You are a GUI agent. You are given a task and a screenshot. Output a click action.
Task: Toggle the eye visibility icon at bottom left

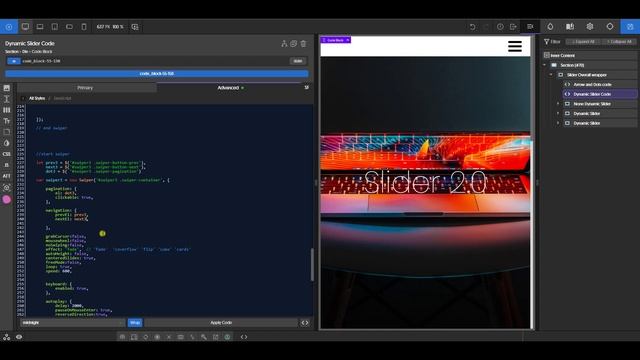[19, 337]
